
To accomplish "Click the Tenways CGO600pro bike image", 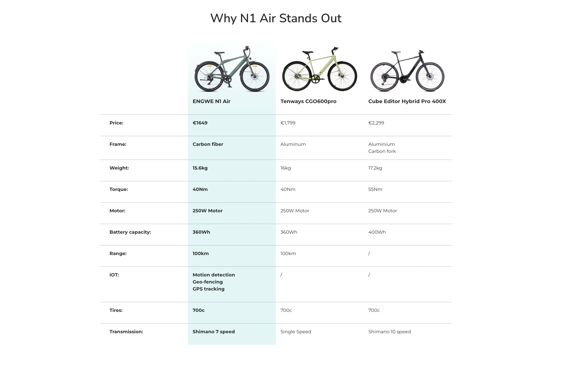I will (319, 69).
